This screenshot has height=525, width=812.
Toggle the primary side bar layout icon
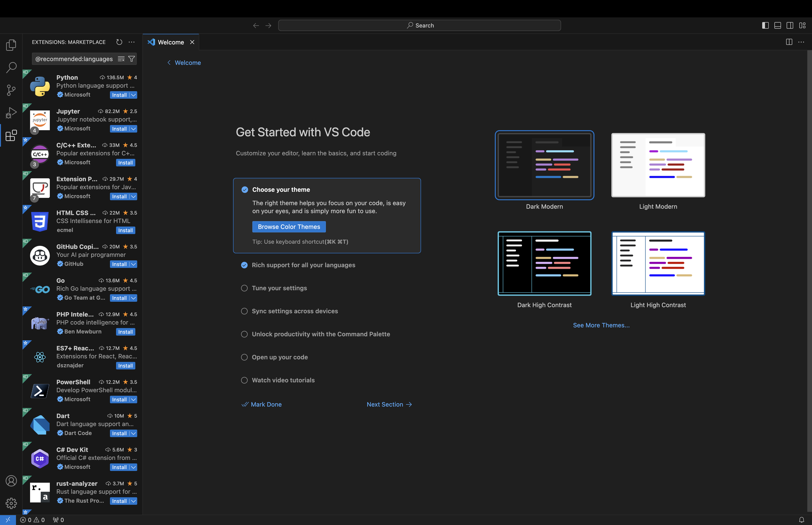(765, 26)
